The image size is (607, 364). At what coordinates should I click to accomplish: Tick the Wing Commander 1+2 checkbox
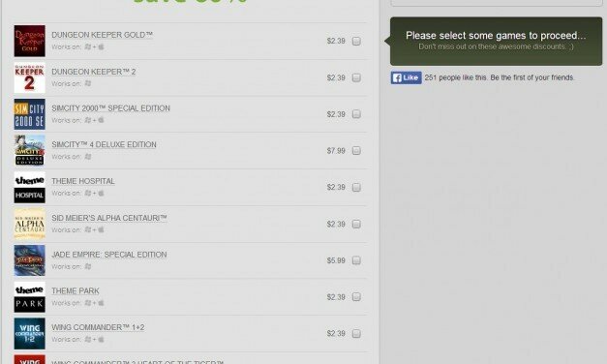coord(356,333)
